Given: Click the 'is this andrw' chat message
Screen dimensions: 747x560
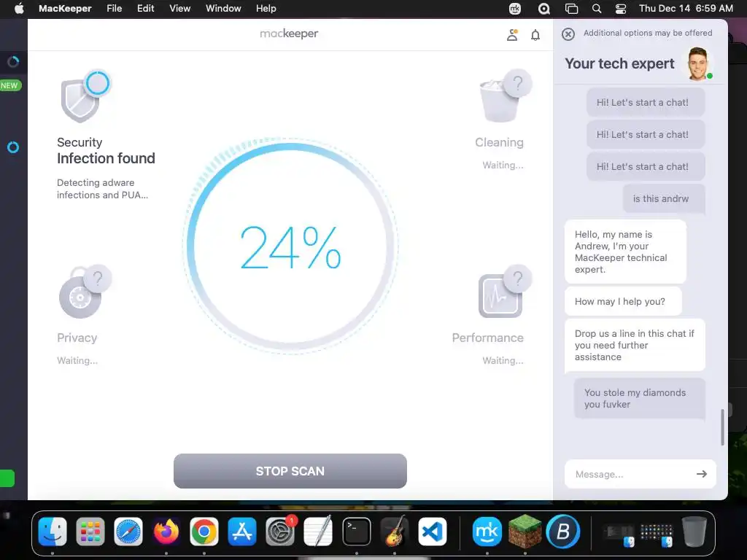Looking at the screenshot, I should coord(664,198).
